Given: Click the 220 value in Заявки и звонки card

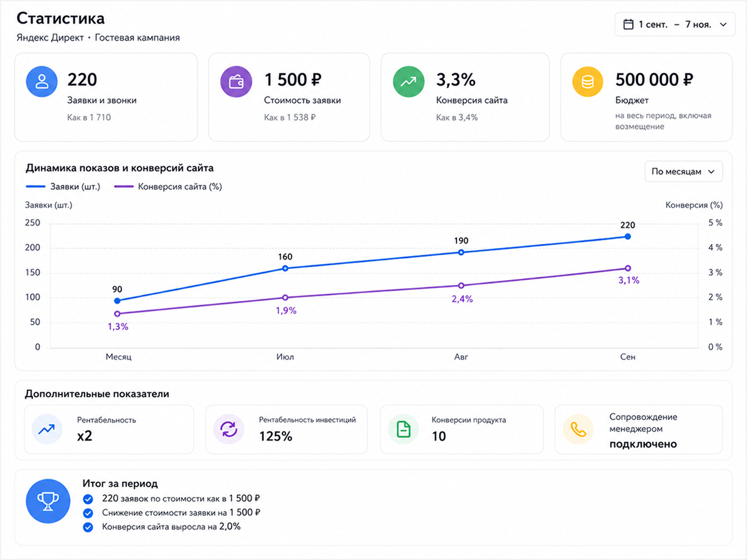Looking at the screenshot, I should pos(82,80).
